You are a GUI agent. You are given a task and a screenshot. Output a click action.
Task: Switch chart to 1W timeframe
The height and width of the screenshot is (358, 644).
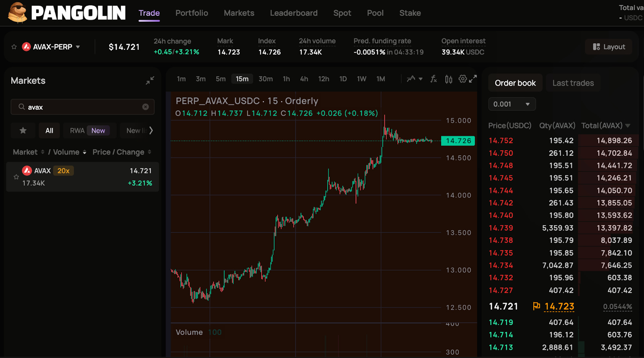(361, 79)
